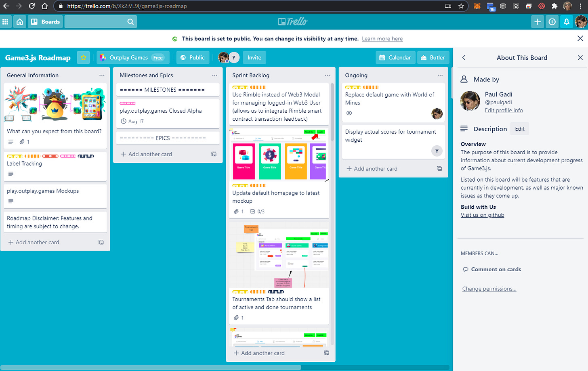Open the create plus button in header

[x=538, y=22]
